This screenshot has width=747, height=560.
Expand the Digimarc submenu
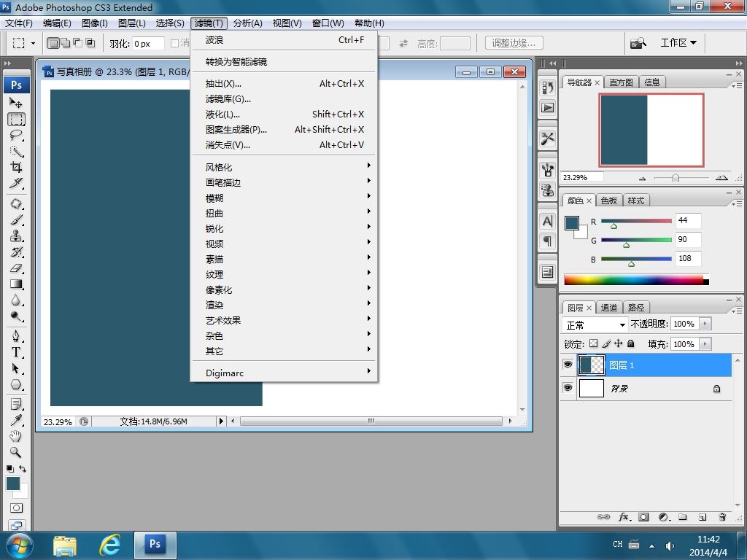click(284, 373)
